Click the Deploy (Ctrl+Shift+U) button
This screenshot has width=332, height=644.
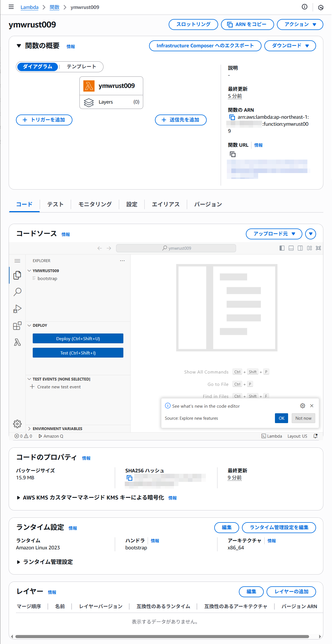tap(78, 339)
